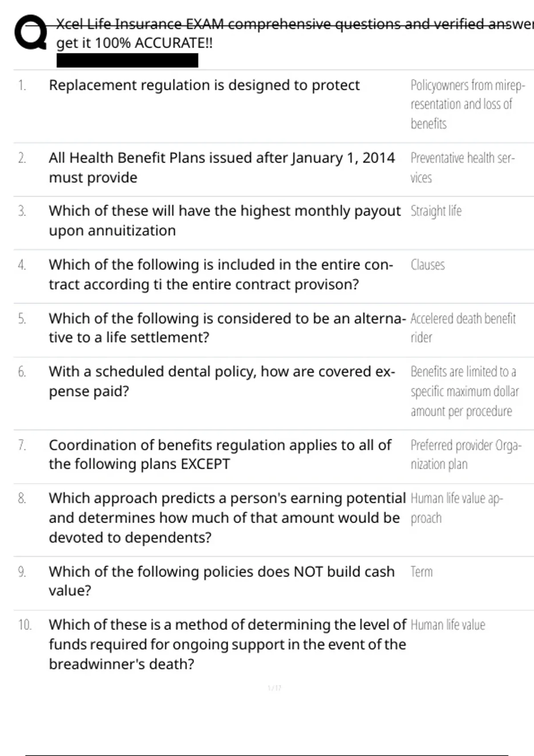Click the 'Accelered death benefit rider' answer
Image resolution: width=534 pixels, height=756 pixels.
(463, 328)
